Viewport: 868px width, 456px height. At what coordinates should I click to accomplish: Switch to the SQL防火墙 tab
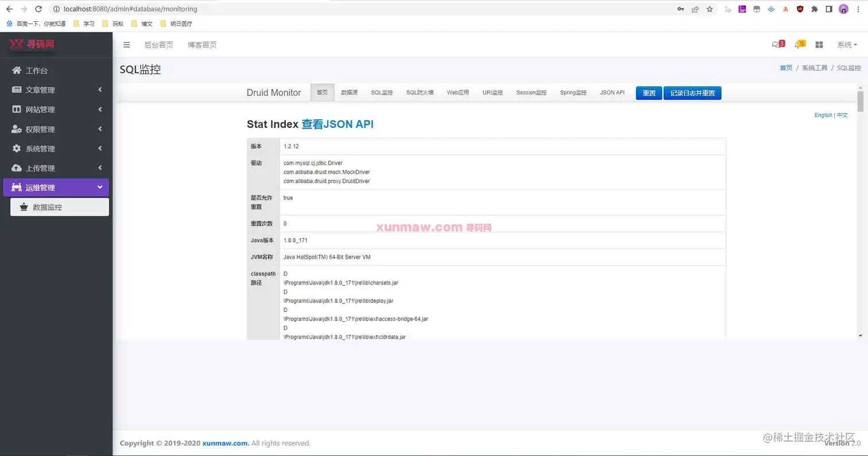(x=420, y=92)
